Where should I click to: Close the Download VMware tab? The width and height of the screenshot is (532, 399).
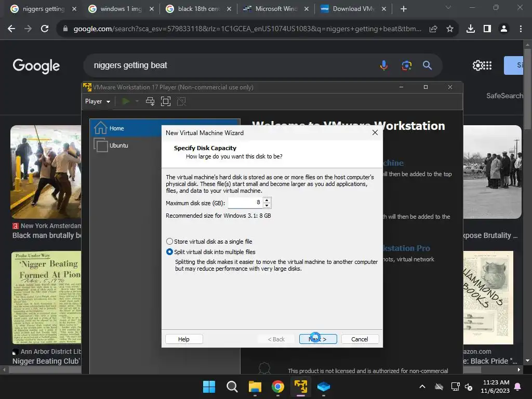[x=384, y=9]
